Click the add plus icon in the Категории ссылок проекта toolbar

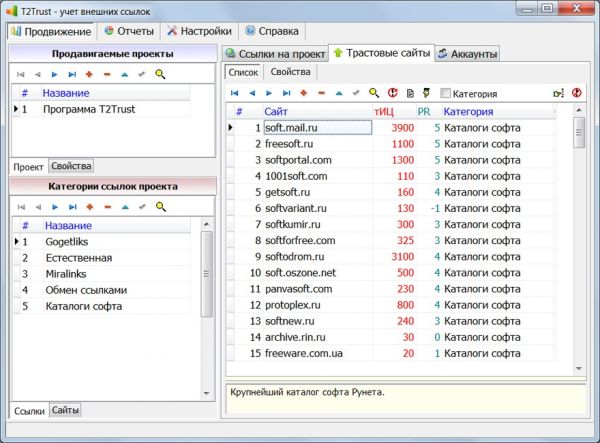(89, 207)
